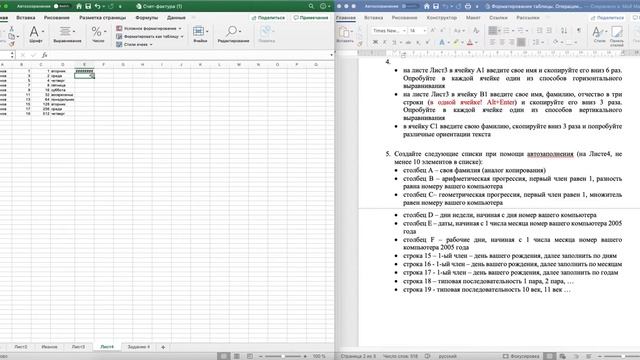The height and width of the screenshot is (360, 640).
Task: Click font color red A in Word
Action: (470, 42)
